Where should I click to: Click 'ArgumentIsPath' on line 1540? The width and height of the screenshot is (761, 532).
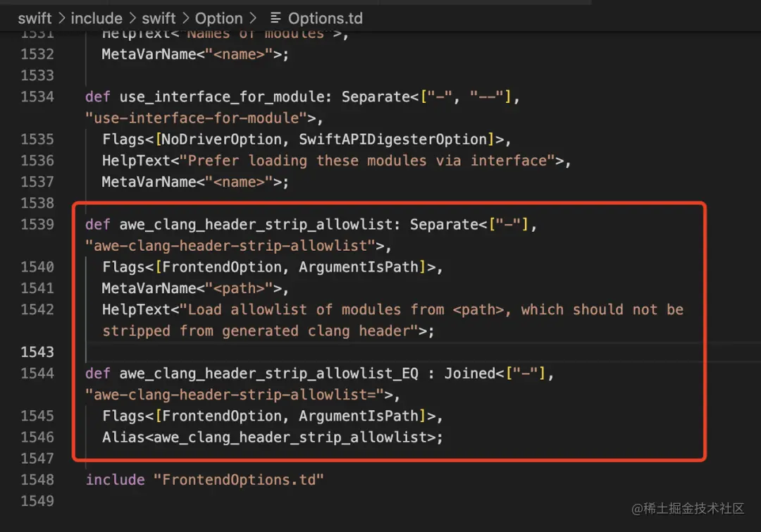coord(359,267)
